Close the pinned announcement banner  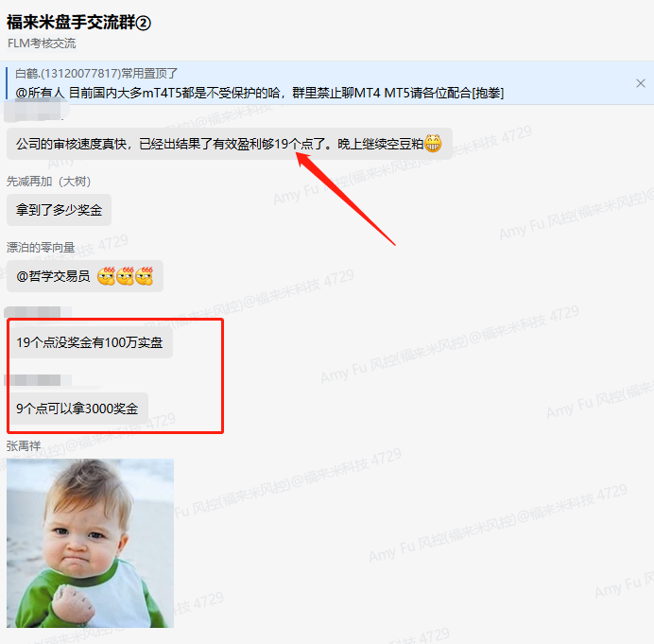(641, 83)
